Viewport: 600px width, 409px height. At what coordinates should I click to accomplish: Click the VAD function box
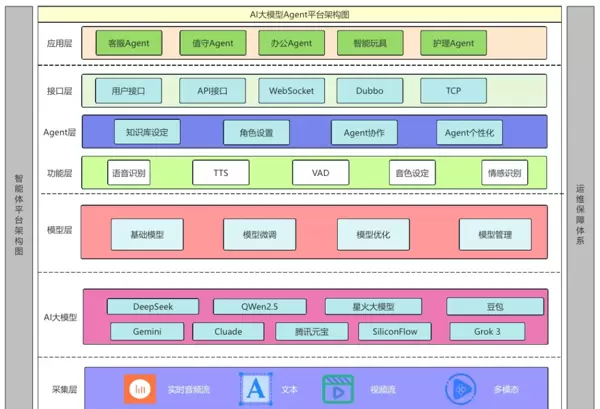pos(320,173)
